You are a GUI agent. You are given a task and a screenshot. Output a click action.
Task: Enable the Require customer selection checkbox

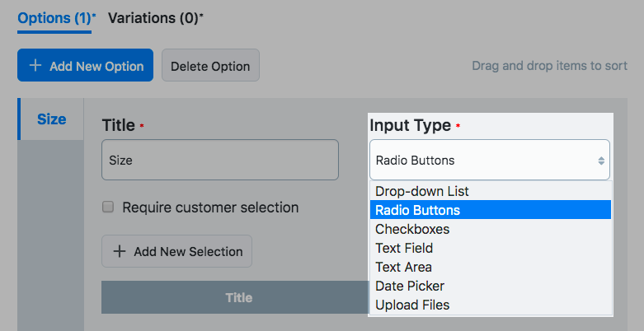(x=108, y=207)
